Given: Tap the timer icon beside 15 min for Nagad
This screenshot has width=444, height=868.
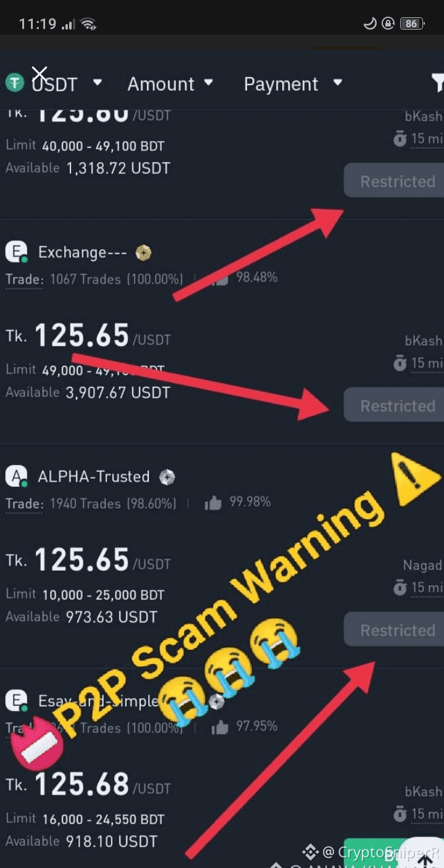Looking at the screenshot, I should pos(400,587).
